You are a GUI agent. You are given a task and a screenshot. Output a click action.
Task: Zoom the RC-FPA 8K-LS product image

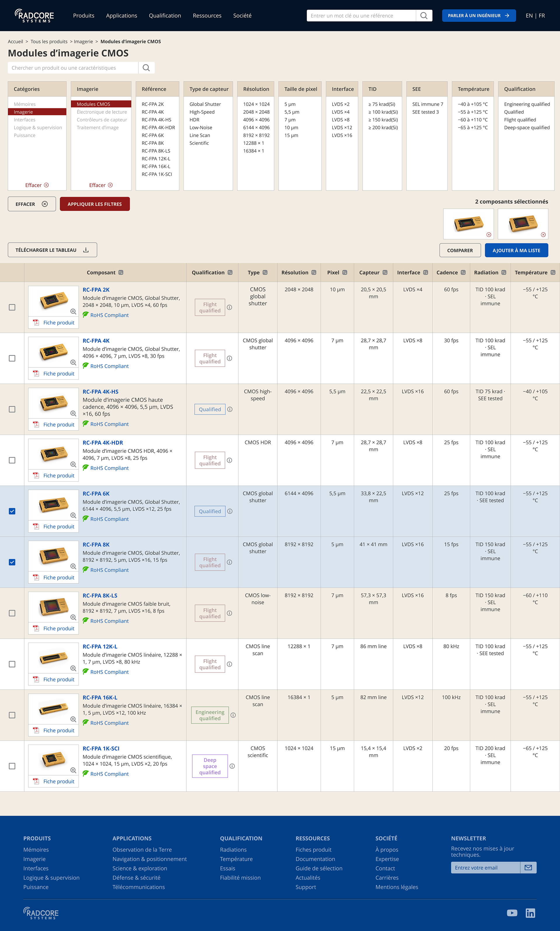[x=73, y=617]
